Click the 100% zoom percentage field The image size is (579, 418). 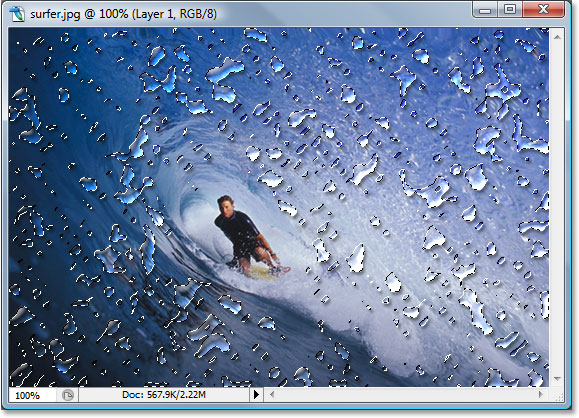[32, 395]
